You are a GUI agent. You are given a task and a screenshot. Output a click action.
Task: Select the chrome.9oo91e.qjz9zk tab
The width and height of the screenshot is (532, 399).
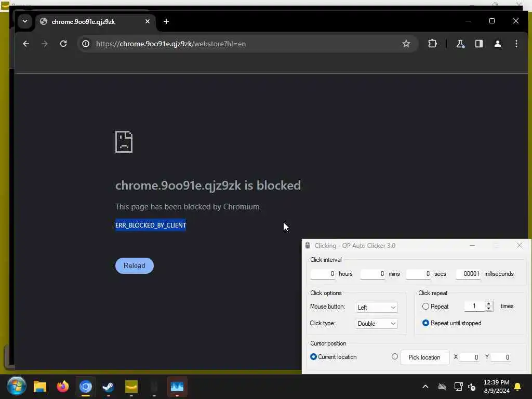[96, 22]
